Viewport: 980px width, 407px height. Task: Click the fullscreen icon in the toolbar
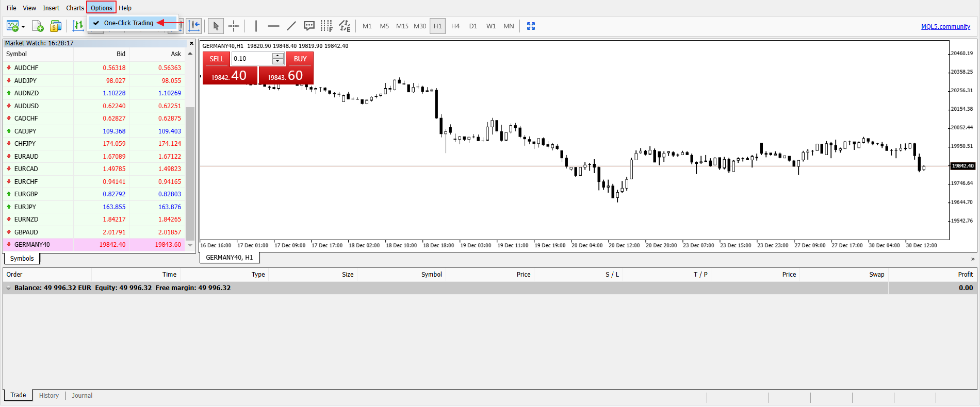[531, 26]
